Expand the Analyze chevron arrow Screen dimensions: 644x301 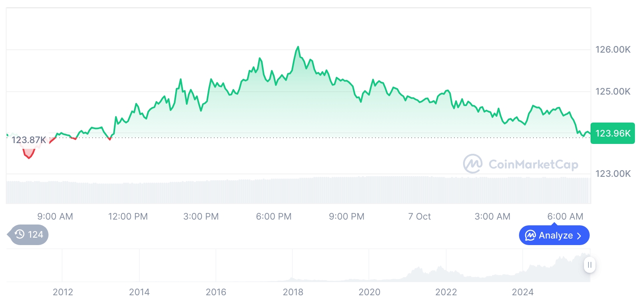pos(579,236)
